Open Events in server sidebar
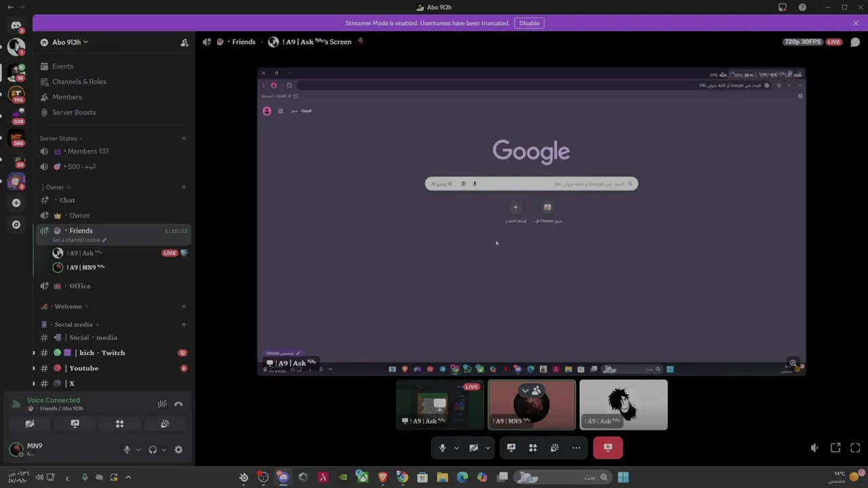The image size is (868, 488). (114, 66)
